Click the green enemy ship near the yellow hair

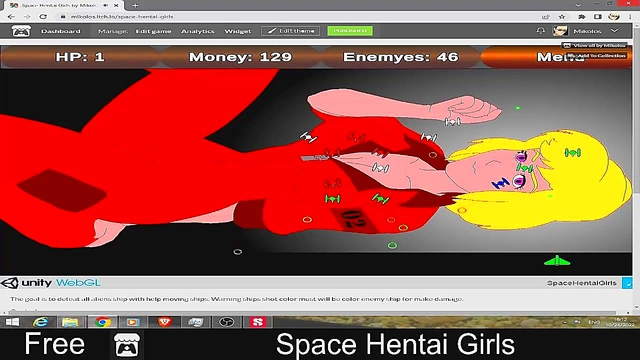pyautogui.click(x=573, y=153)
